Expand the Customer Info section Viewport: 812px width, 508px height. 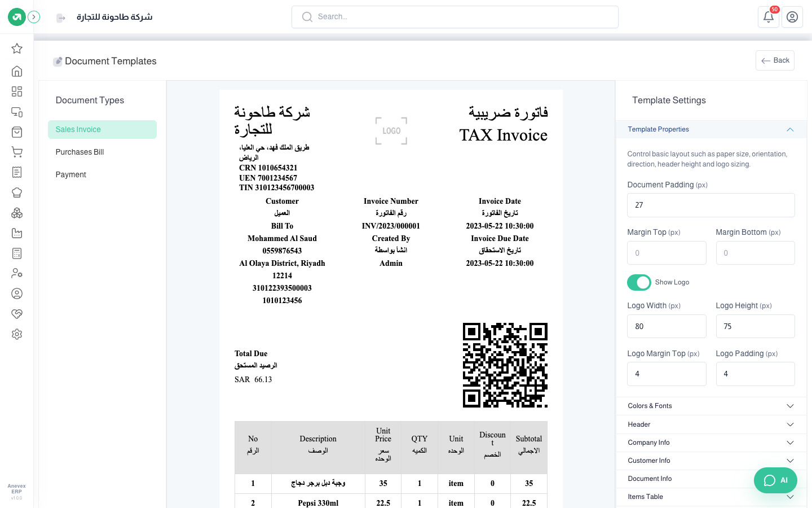[711, 461]
